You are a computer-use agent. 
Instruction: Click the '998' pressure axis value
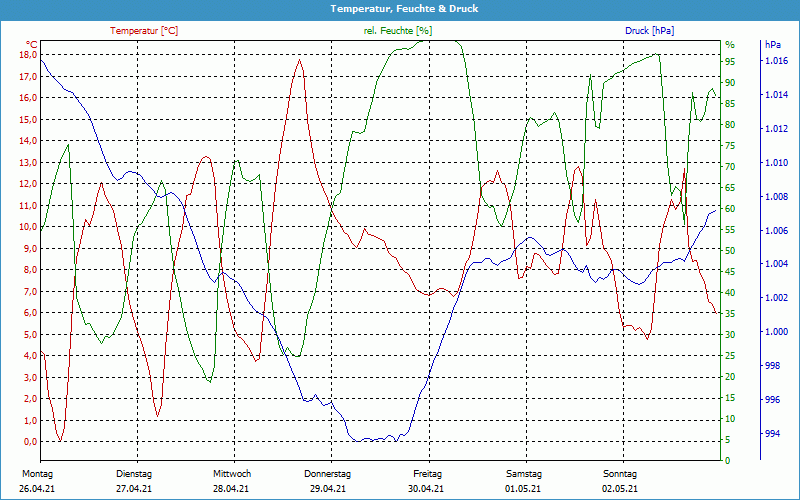point(773,366)
